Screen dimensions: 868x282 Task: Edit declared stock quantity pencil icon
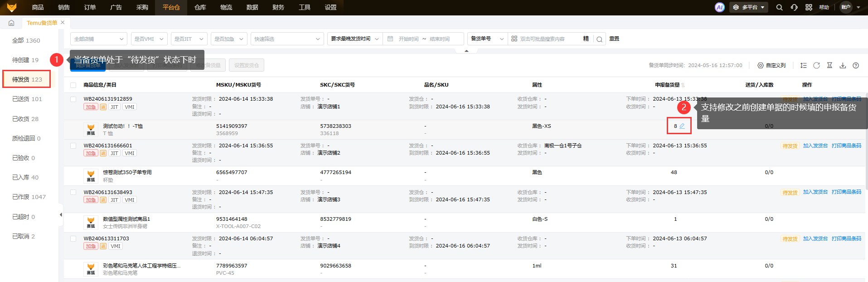click(x=682, y=126)
